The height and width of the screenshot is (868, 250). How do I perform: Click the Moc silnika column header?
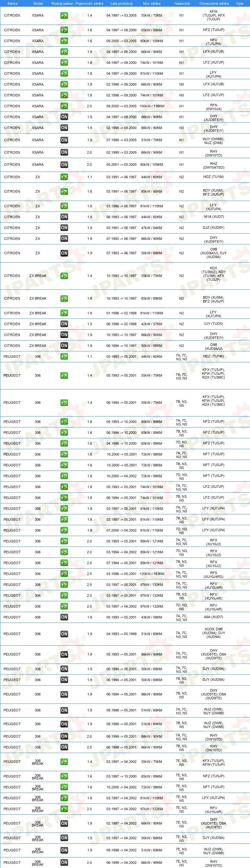152,4
